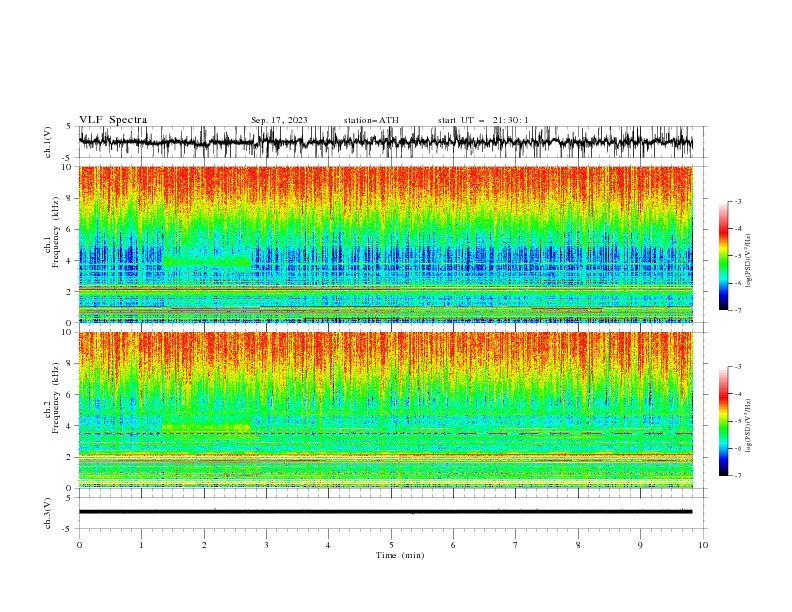Click tick label "-7" on the upper color bar
This screenshot has width=792, height=612.
pyautogui.click(x=738, y=311)
